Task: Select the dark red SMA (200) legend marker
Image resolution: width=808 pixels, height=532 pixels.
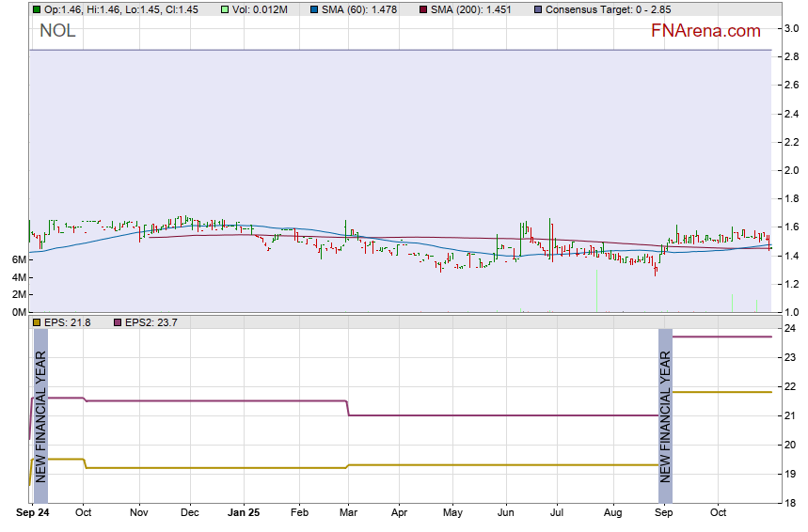Action: (x=423, y=9)
